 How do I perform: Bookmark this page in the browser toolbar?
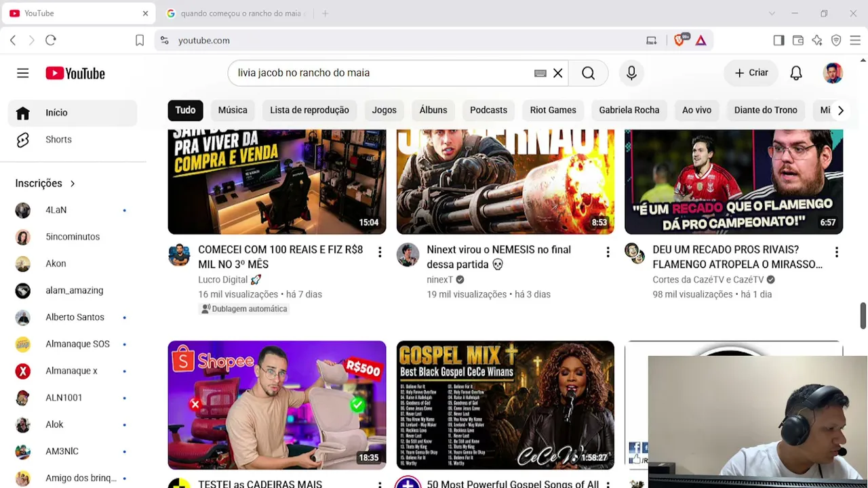(x=140, y=41)
